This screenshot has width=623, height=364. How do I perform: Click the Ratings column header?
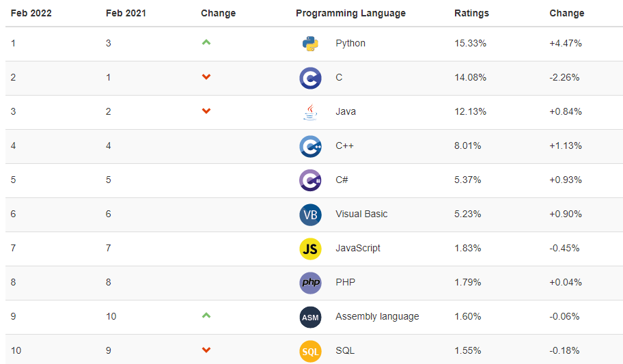tap(471, 13)
